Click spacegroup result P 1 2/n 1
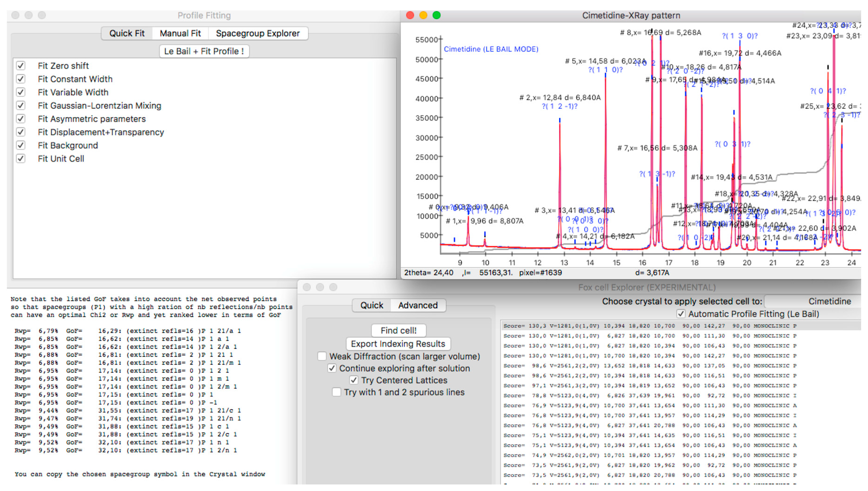 [x=126, y=450]
